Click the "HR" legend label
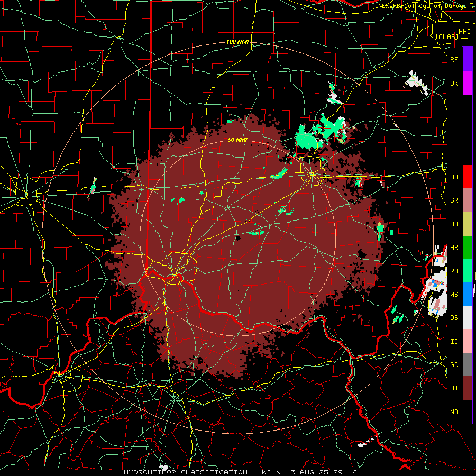The height and width of the screenshot is (476, 476). [x=454, y=248]
